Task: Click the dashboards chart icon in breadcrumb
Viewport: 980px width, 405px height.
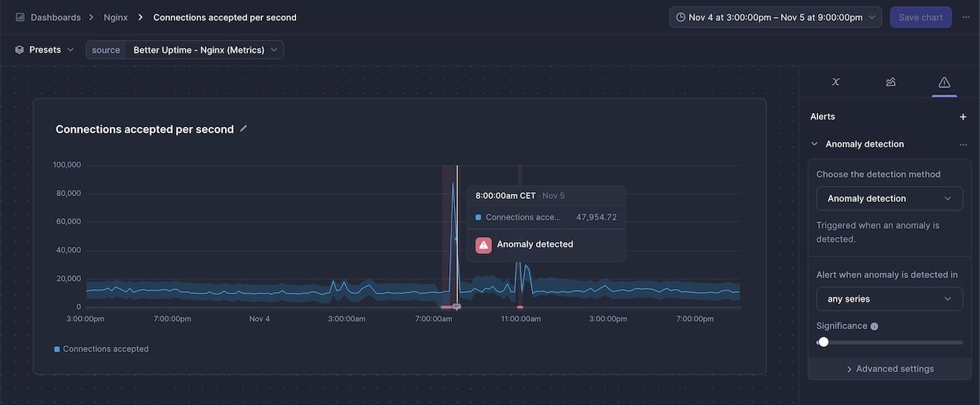Action: pyautogui.click(x=20, y=17)
